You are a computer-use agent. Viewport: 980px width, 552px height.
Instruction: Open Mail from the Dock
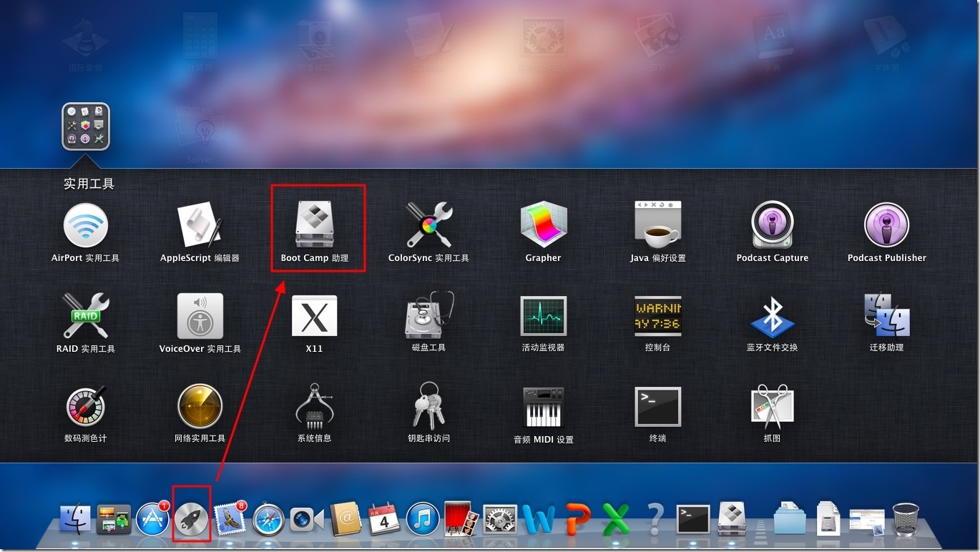pos(230,518)
